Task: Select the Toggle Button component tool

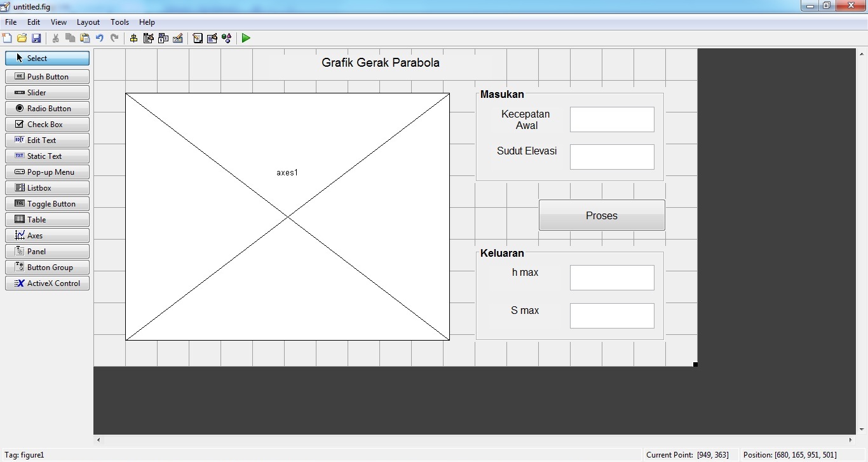Action: click(x=47, y=204)
